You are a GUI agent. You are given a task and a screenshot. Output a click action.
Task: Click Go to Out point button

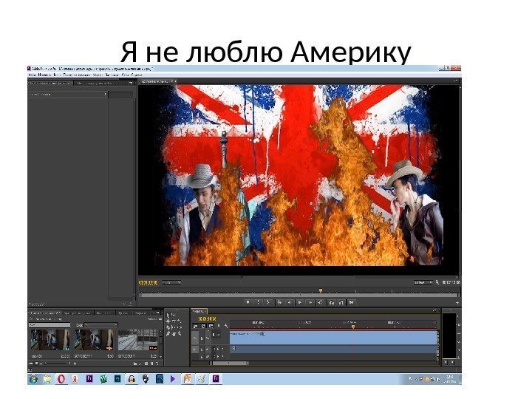pos(320,302)
